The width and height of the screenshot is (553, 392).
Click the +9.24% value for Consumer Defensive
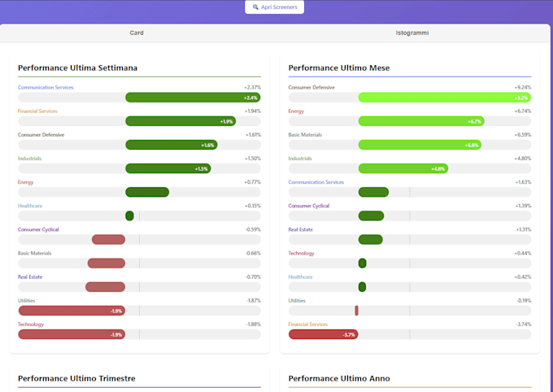pyautogui.click(x=523, y=87)
